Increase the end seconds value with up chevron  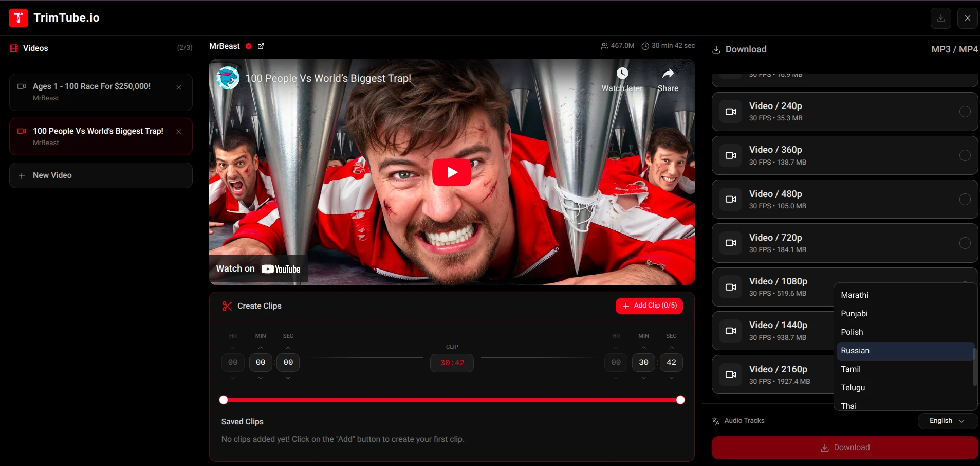click(x=671, y=348)
